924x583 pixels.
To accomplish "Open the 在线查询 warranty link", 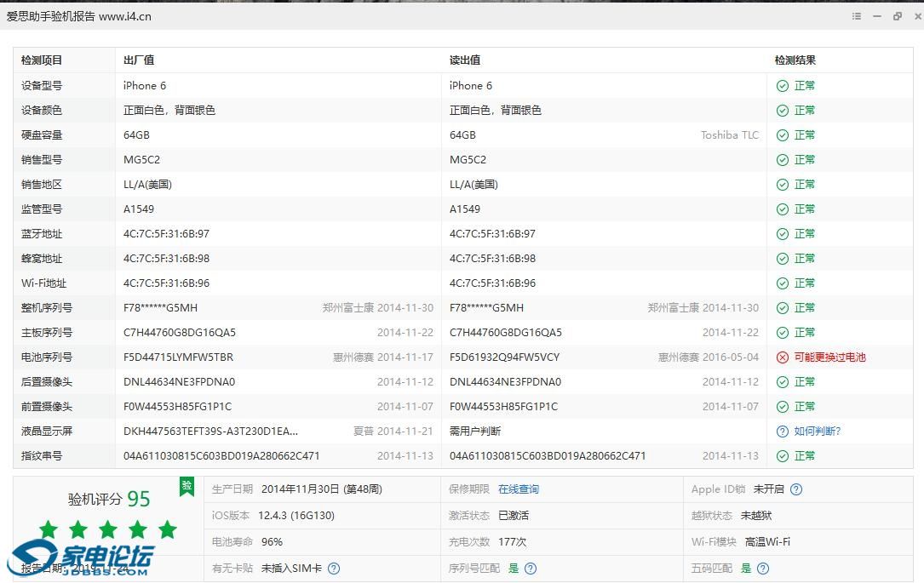I will pyautogui.click(x=519, y=489).
